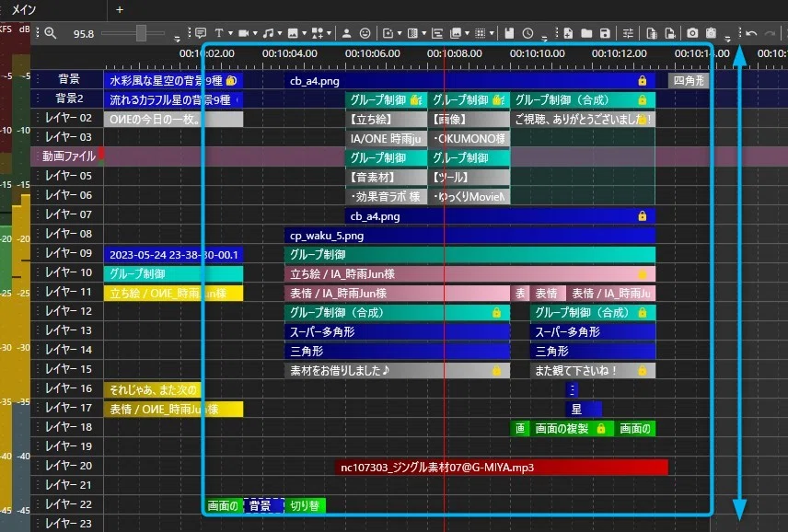The image size is (788, 532).
Task: Open the text item dropdown arrow
Action: [230, 33]
